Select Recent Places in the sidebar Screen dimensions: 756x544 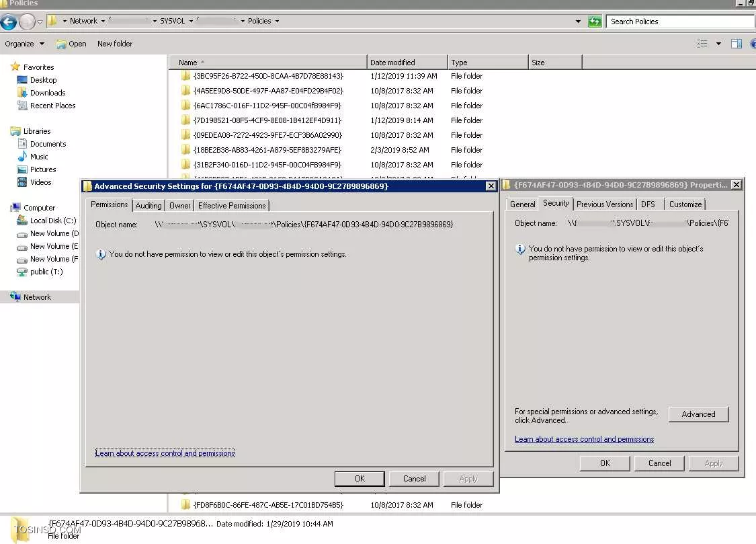click(x=52, y=106)
